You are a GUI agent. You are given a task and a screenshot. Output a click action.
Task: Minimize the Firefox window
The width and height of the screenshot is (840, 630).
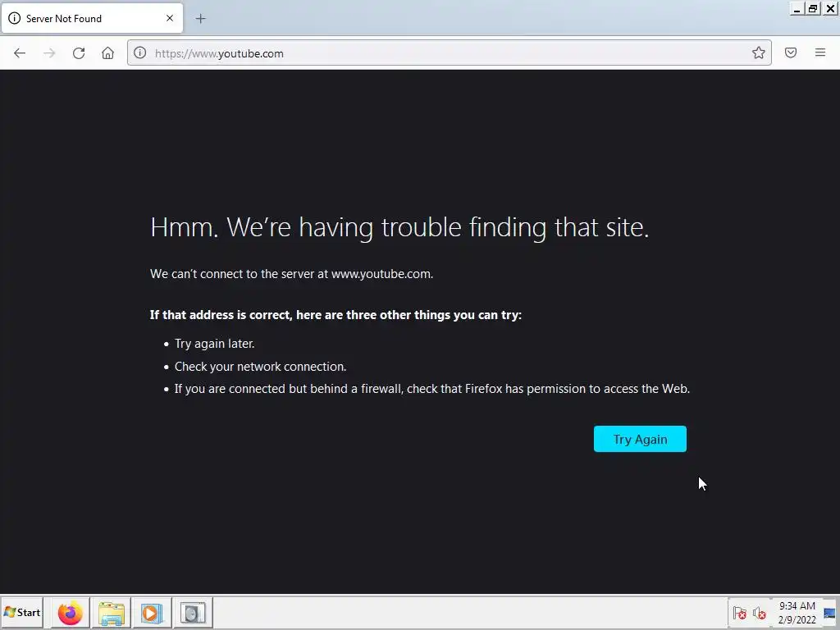tap(797, 8)
